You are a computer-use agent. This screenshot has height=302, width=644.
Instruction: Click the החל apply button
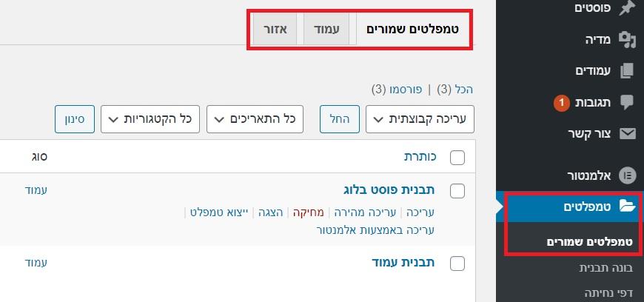340,119
